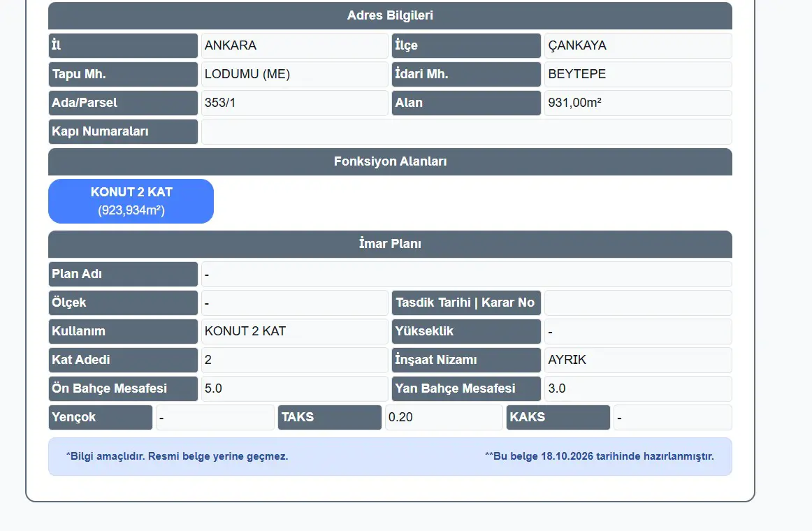The height and width of the screenshot is (531, 812).
Task: Click the Fonksiyon Alanları section header
Action: [x=390, y=161]
